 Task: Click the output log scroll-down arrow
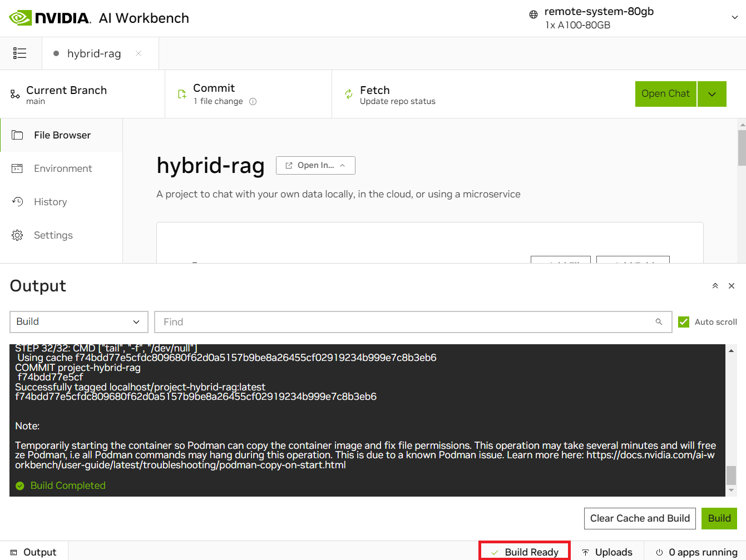(732, 490)
